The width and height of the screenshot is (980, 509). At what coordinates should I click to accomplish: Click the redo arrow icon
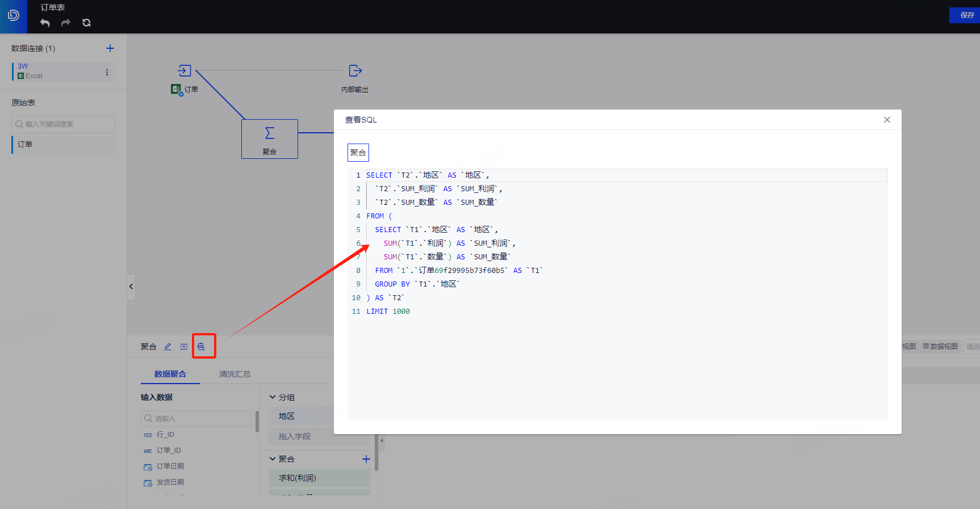(66, 23)
